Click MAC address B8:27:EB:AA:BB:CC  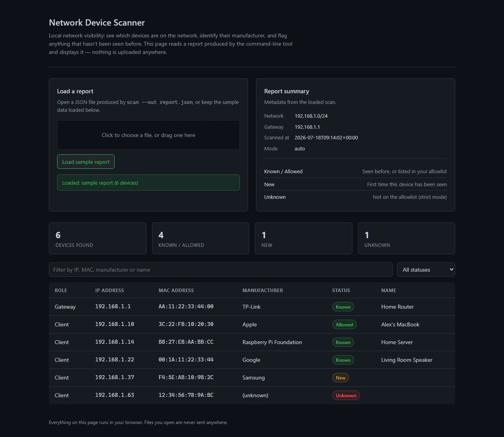186,342
